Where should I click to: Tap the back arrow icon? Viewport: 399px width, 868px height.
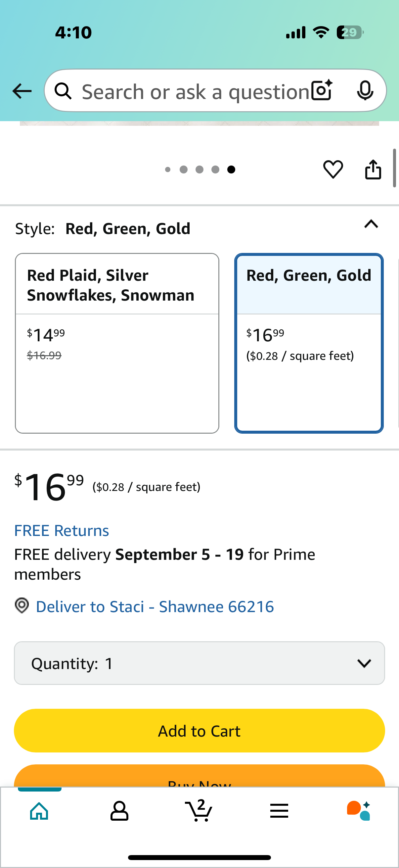pos(22,91)
